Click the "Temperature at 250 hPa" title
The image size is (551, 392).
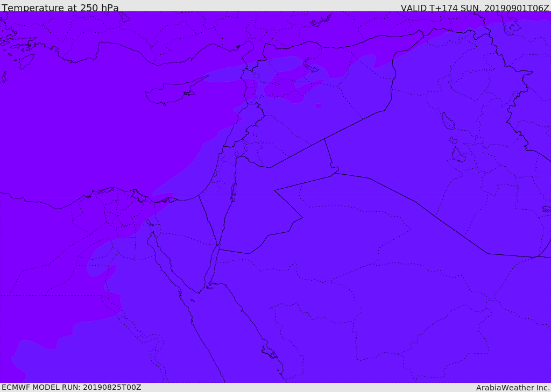click(60, 8)
